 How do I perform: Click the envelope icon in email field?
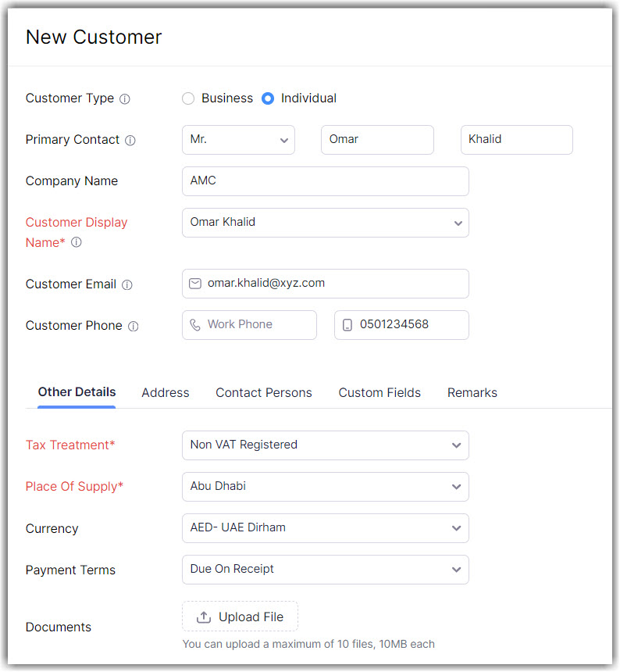(x=195, y=284)
